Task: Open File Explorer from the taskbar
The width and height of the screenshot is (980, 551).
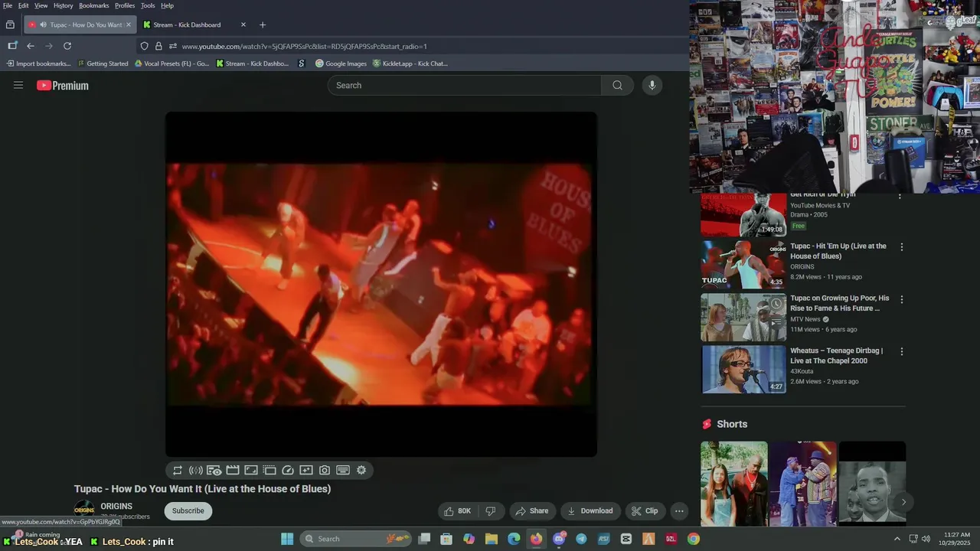Action: (x=492, y=539)
